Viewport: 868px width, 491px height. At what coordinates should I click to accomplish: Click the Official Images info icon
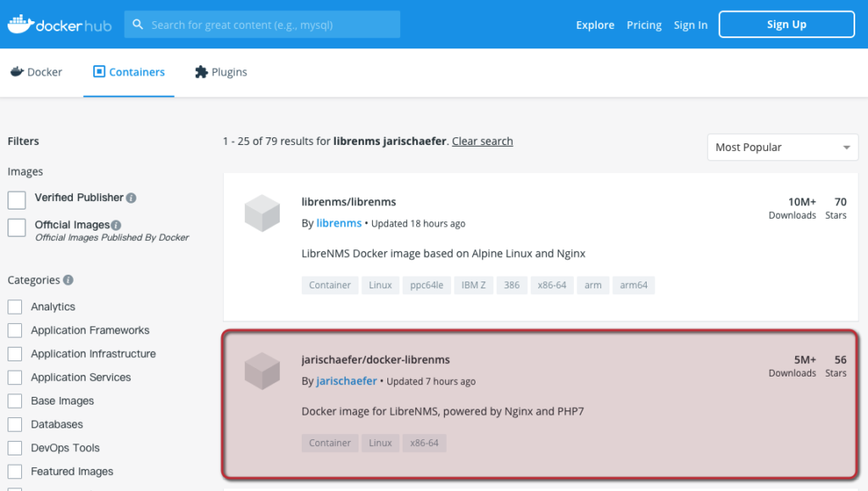tap(115, 226)
